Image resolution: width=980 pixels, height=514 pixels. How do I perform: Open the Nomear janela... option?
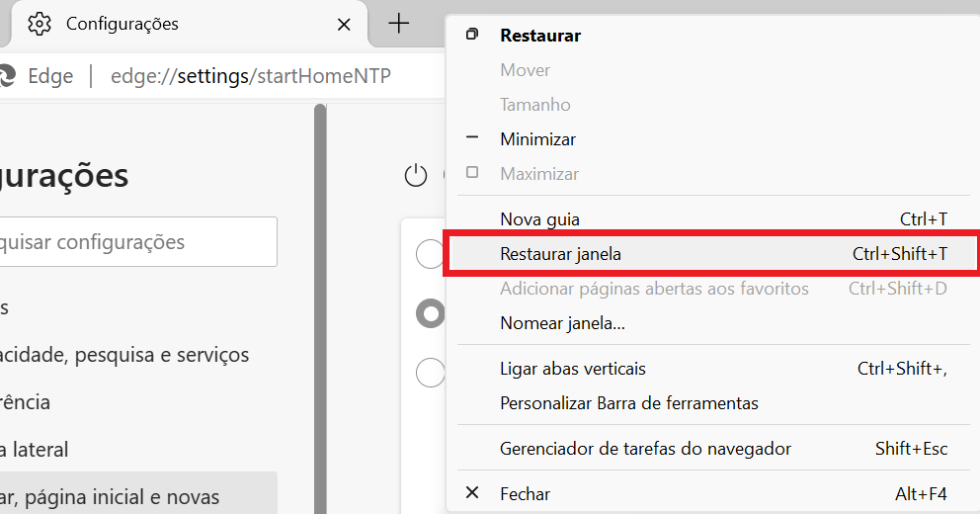pyautogui.click(x=562, y=323)
